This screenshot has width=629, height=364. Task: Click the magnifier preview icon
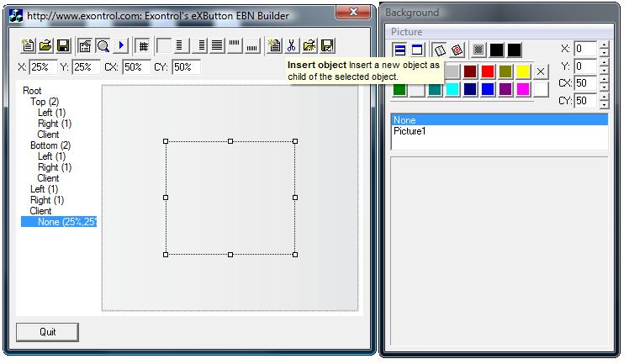(x=103, y=45)
